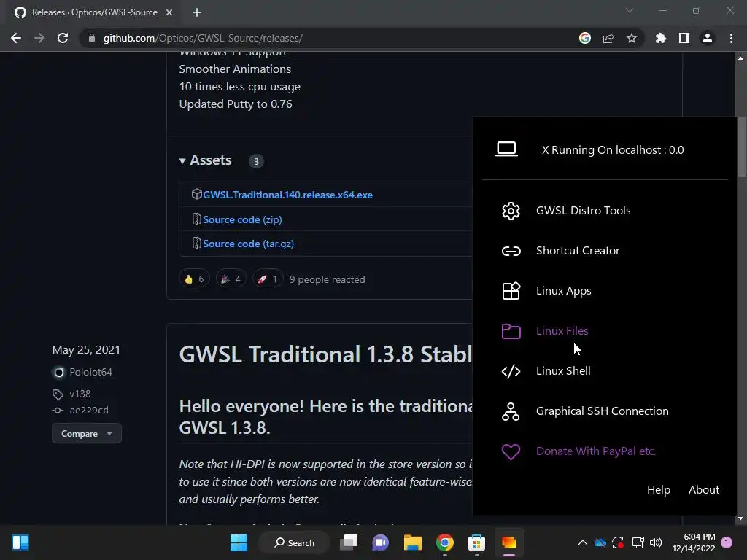This screenshot has width=747, height=560.
Task: Open the Windows Start button
Action: [x=239, y=542]
